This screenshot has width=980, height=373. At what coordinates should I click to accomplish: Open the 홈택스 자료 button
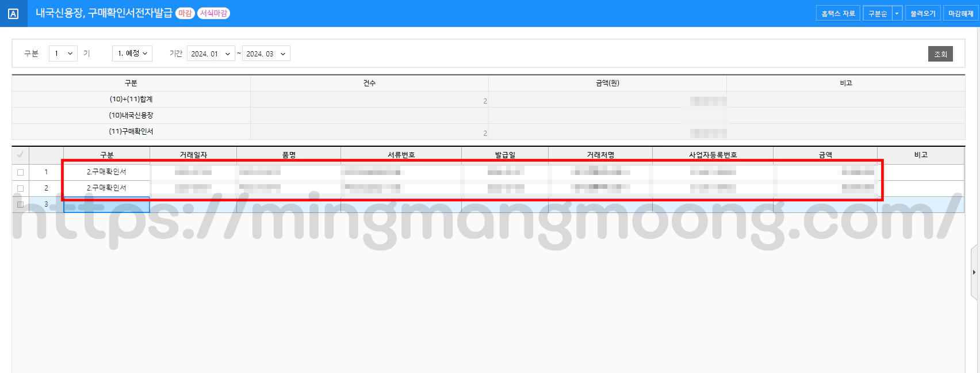[838, 13]
